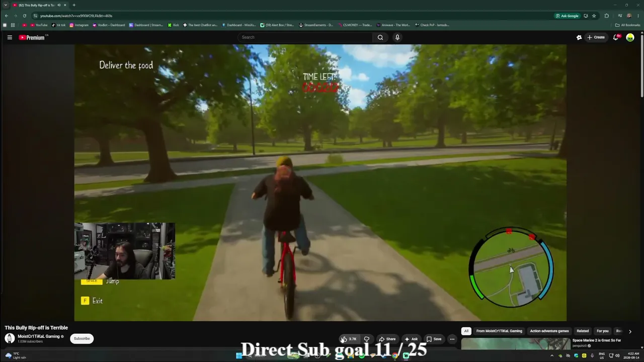
Task: Open YouTube notifications bell
Action: pyautogui.click(x=616, y=37)
